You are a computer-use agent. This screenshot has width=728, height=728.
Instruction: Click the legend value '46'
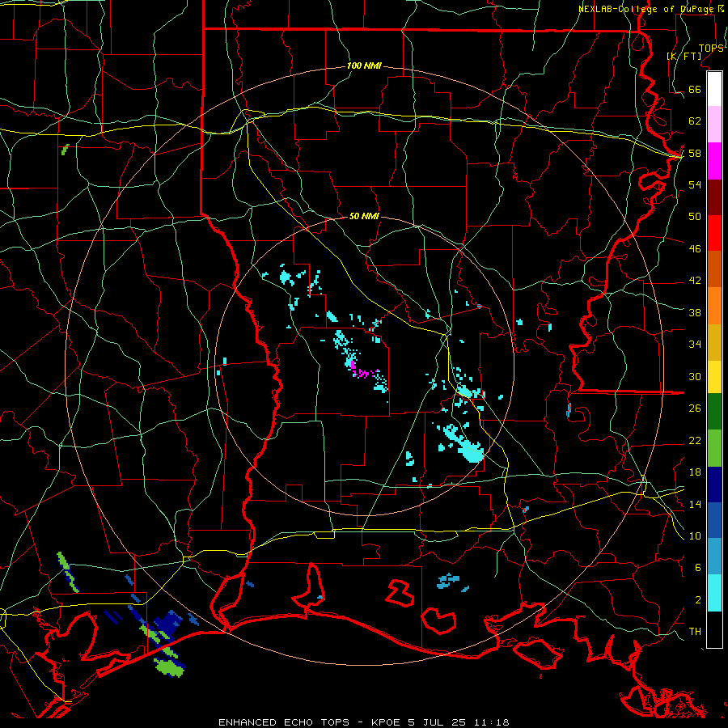(x=695, y=249)
